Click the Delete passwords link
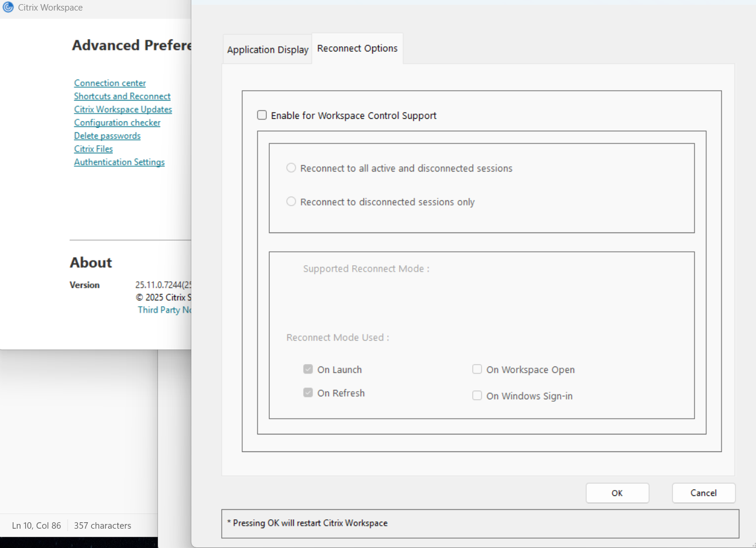Screen dimensions: 756x548 107,135
